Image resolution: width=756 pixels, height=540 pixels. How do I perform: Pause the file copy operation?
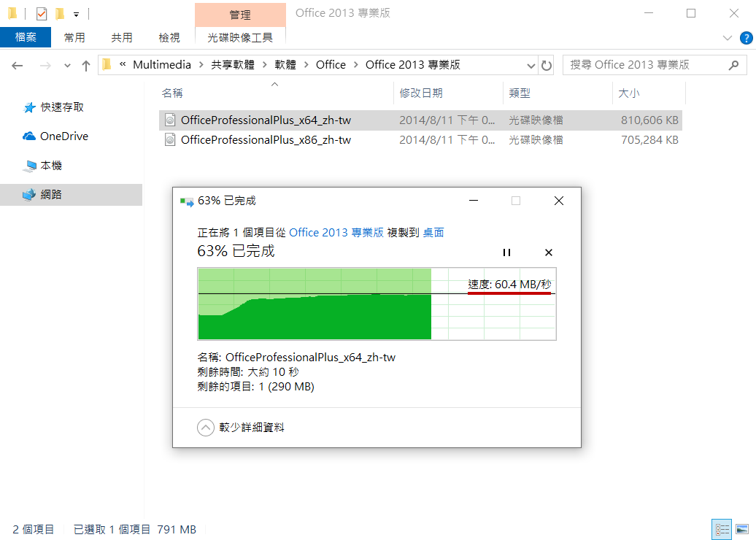pyautogui.click(x=506, y=252)
